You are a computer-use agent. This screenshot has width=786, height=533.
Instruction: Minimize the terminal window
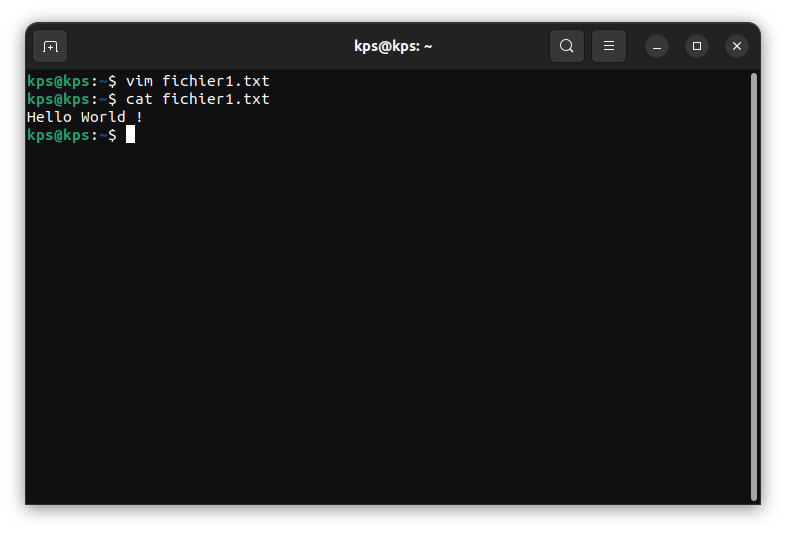pos(656,46)
